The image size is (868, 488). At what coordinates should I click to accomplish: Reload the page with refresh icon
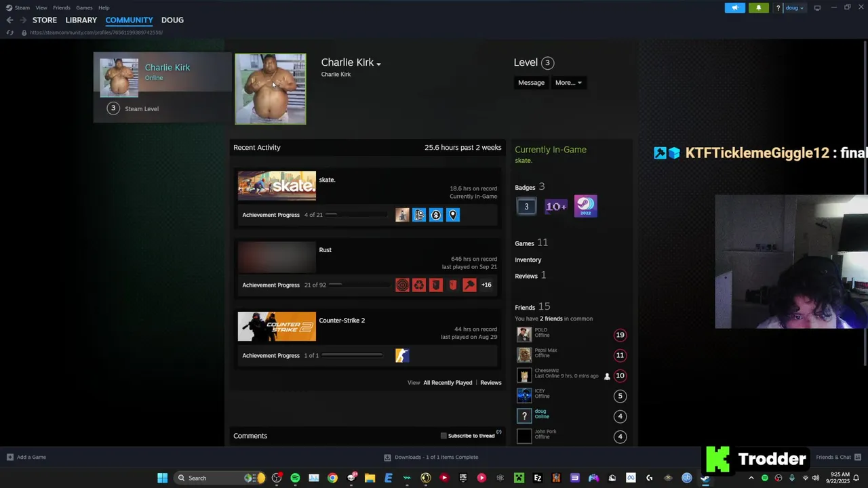[9, 33]
